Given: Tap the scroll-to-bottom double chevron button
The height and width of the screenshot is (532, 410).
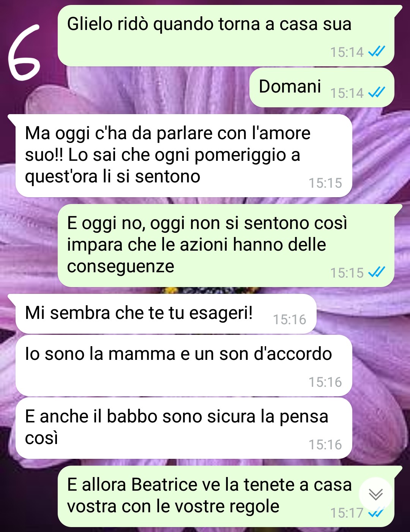Looking at the screenshot, I should pyautogui.click(x=375, y=494).
